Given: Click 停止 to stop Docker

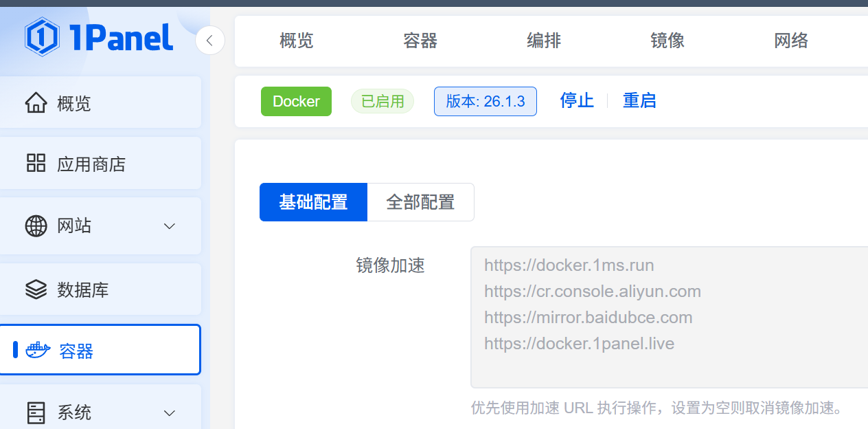Looking at the screenshot, I should coord(577,100).
